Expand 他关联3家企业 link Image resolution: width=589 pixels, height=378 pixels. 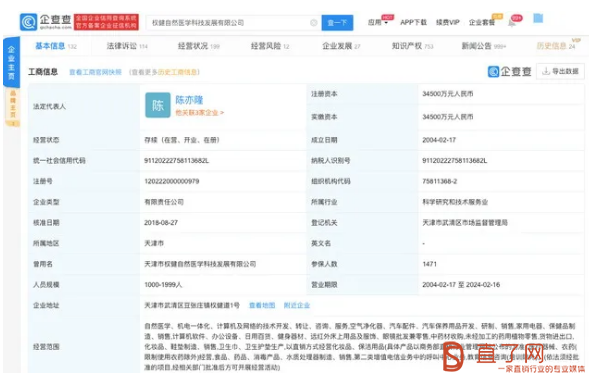(199, 112)
